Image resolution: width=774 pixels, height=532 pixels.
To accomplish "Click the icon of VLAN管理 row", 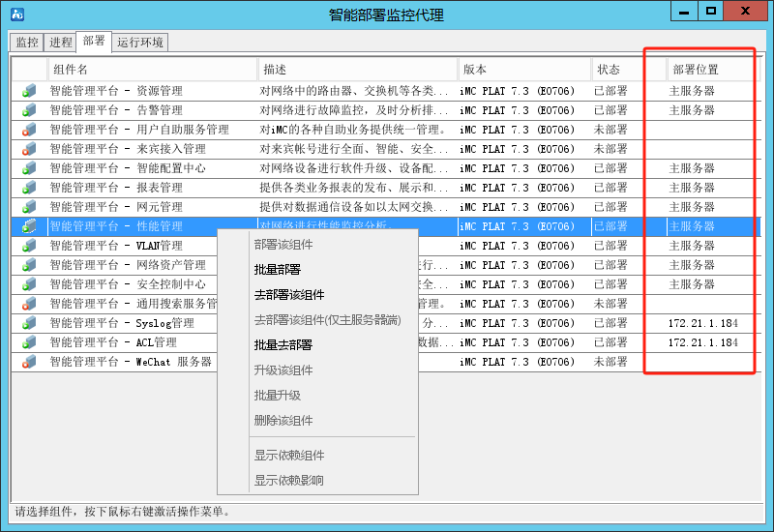I will 29,246.
